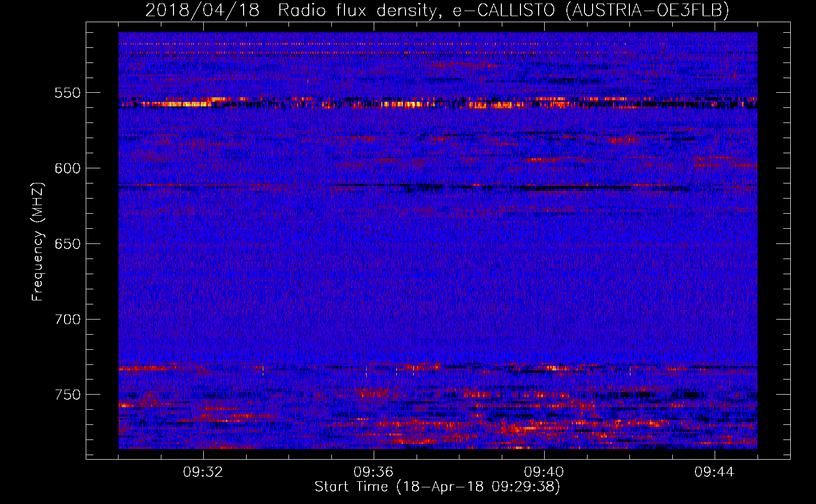
Task: Click the 550 frequency tick label
Action: point(68,93)
